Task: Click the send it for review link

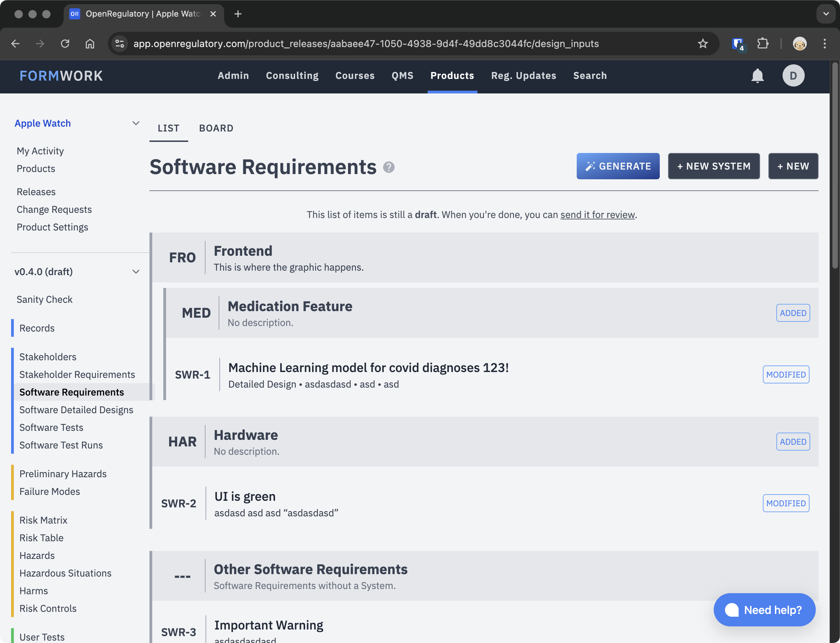Action: (597, 215)
